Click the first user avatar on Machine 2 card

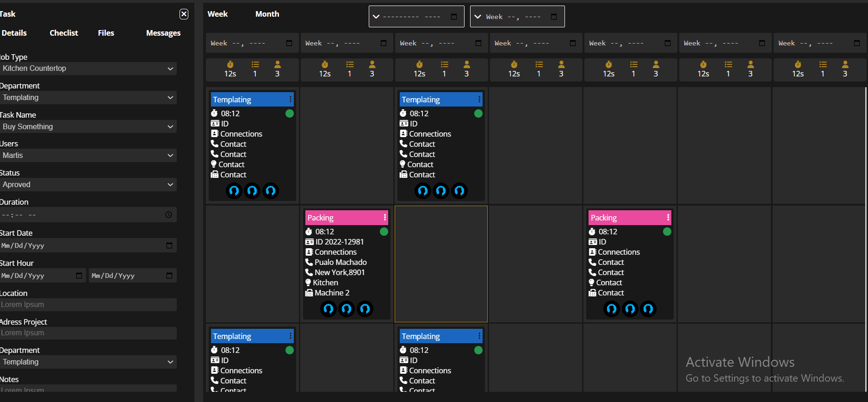pos(329,308)
